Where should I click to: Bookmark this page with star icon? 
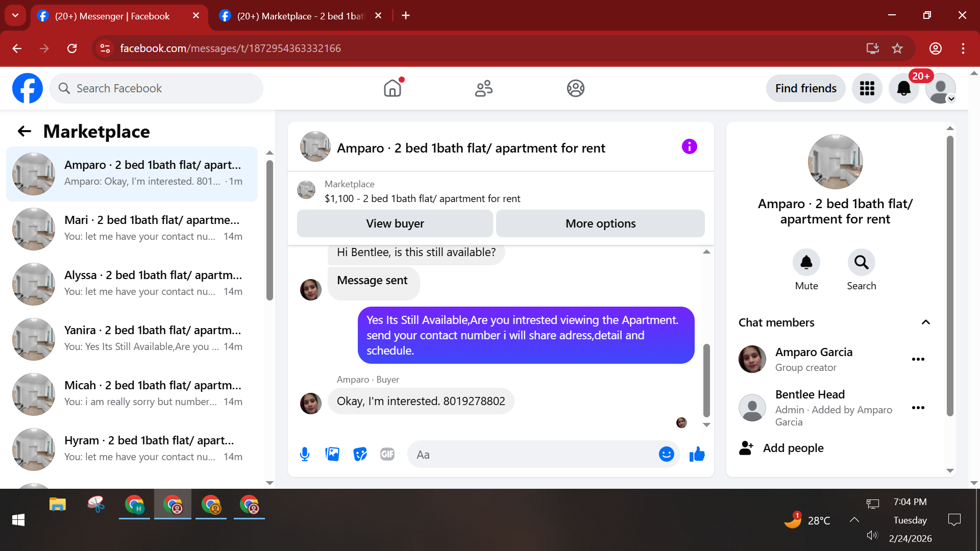pos(897,48)
